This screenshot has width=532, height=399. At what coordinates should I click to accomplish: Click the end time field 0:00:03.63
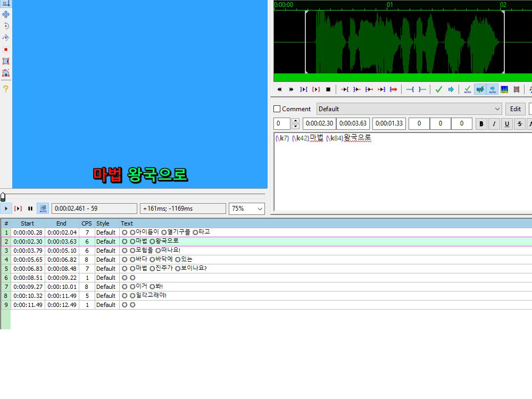(353, 123)
